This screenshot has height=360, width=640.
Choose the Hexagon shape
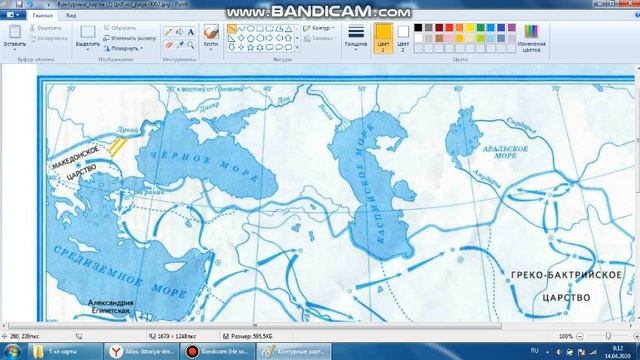(260, 38)
